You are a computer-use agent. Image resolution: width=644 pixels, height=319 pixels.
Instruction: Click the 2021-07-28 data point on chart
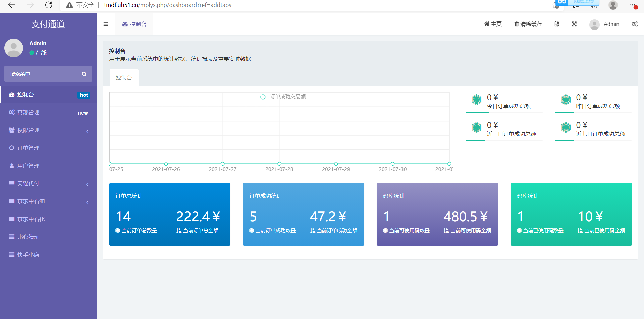tap(279, 164)
